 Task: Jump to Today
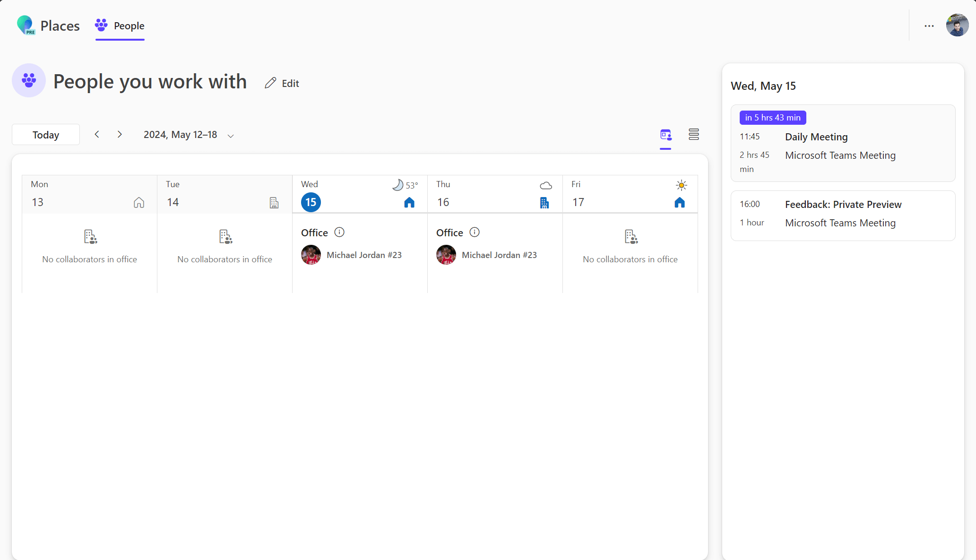click(45, 134)
